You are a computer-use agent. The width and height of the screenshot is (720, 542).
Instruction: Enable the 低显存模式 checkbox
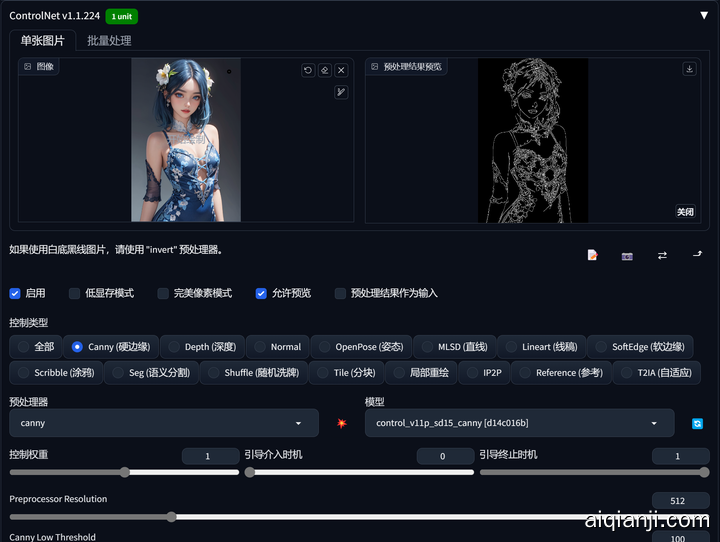pyautogui.click(x=75, y=293)
